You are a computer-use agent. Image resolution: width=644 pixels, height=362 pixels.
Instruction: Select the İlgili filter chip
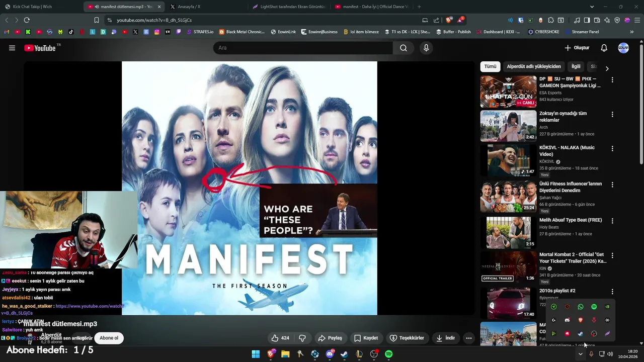[576, 66]
